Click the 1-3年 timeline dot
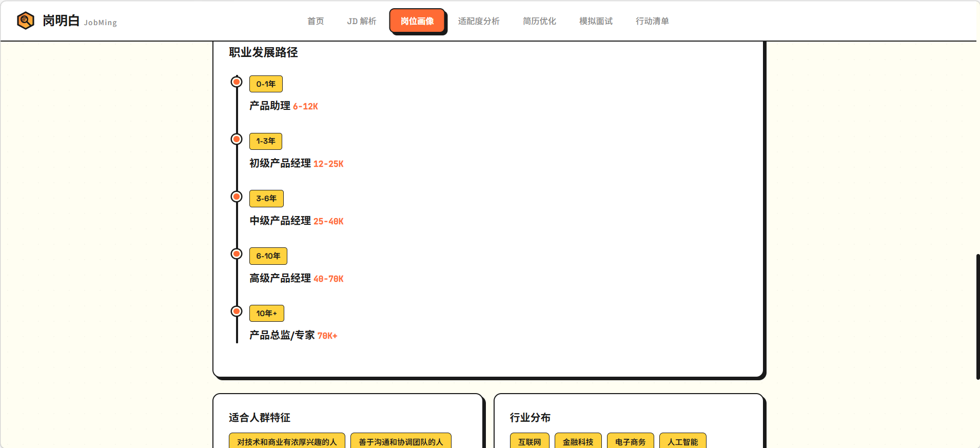Image resolution: width=980 pixels, height=448 pixels. click(237, 139)
